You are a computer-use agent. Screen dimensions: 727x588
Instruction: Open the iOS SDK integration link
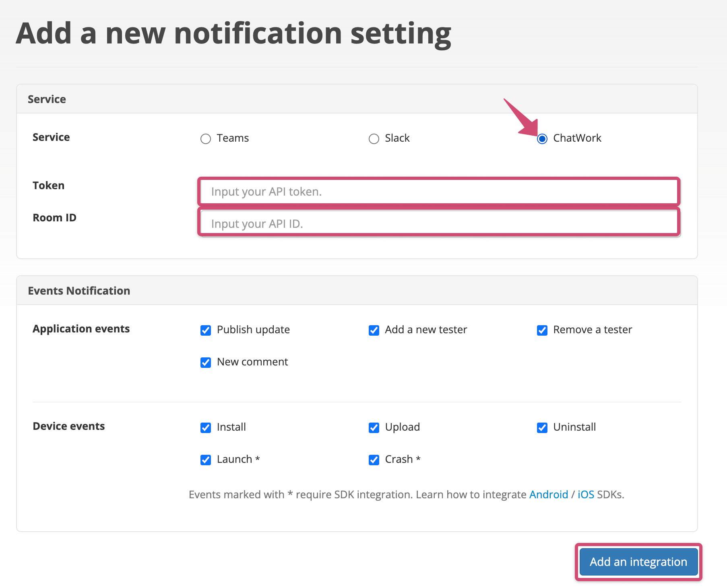586,494
